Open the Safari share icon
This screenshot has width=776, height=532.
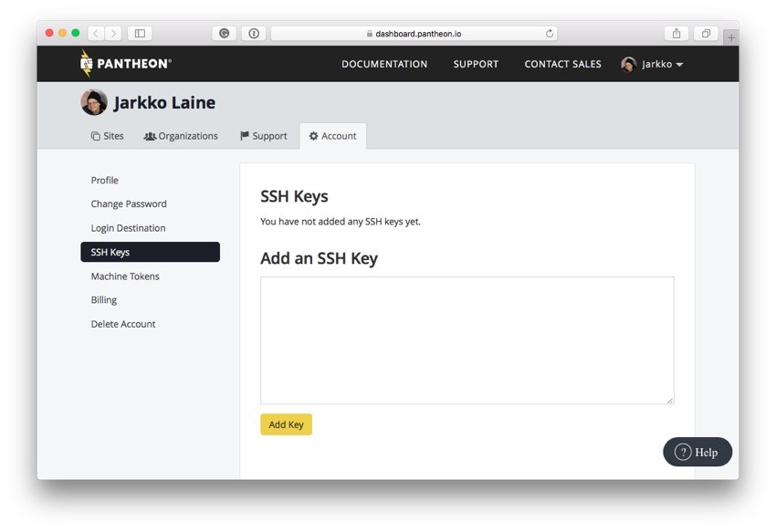[x=676, y=33]
